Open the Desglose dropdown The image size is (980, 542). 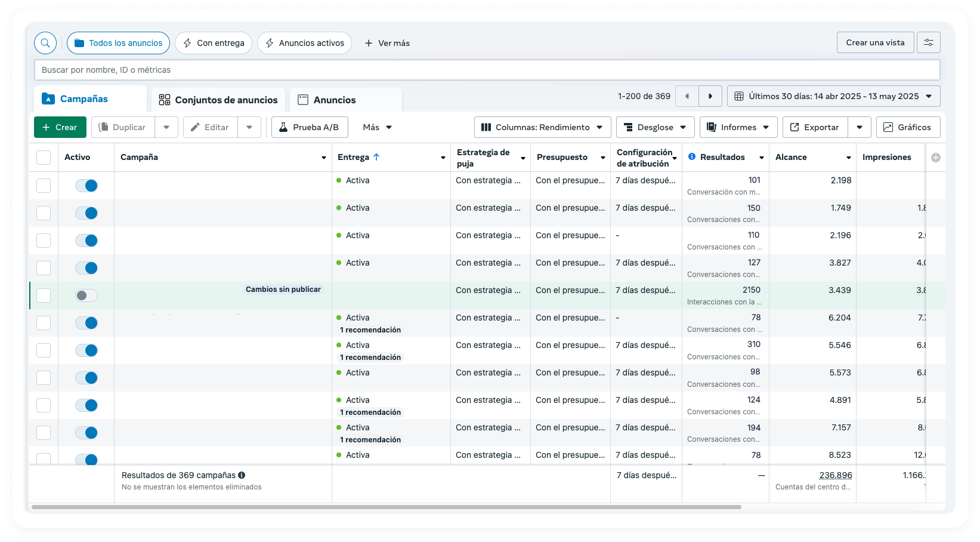click(655, 127)
